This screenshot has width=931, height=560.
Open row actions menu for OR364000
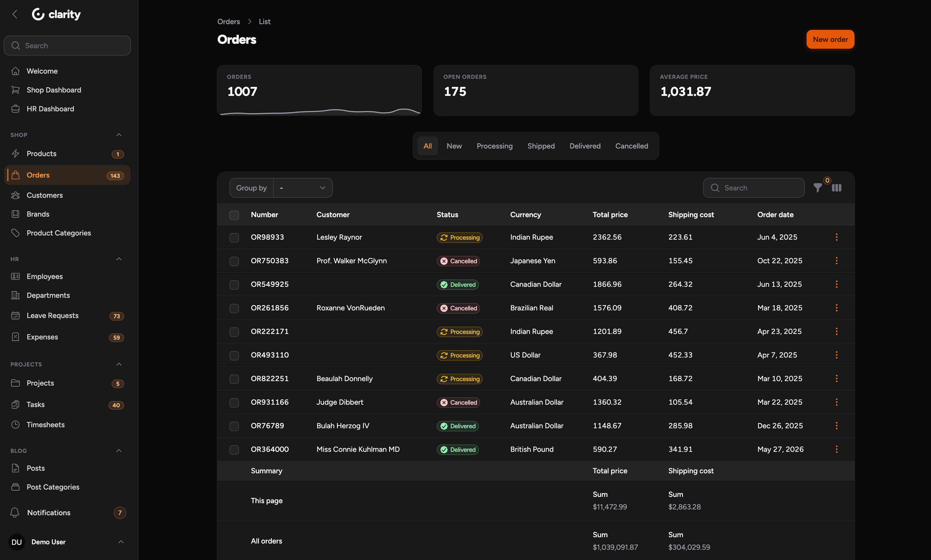point(837,449)
